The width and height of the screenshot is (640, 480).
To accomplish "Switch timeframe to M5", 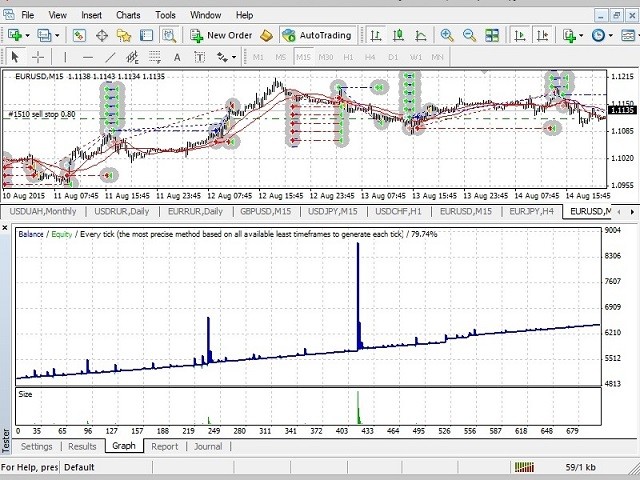I will 280,57.
